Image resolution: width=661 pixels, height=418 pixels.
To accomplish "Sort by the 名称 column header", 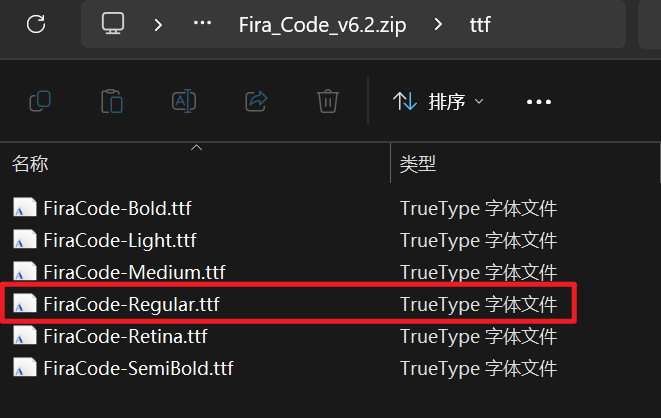I will coord(30,164).
